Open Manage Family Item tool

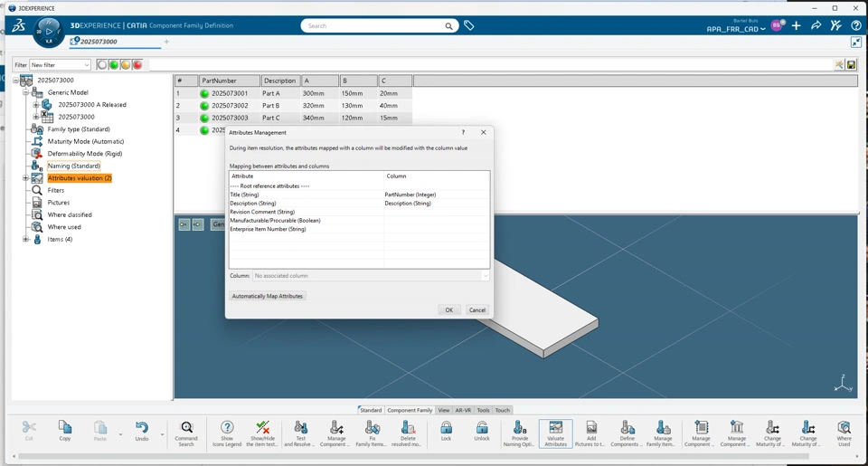click(663, 433)
